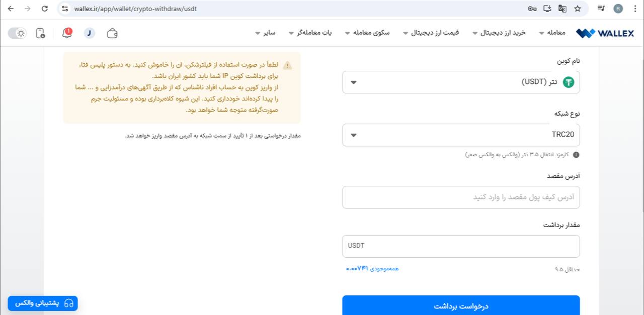Open mobile app download icon
This screenshot has height=315, width=644.
pyautogui.click(x=41, y=33)
